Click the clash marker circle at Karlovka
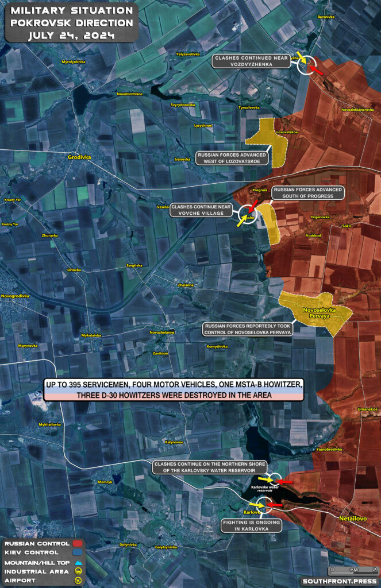The image size is (381, 588). pyautogui.click(x=265, y=505)
